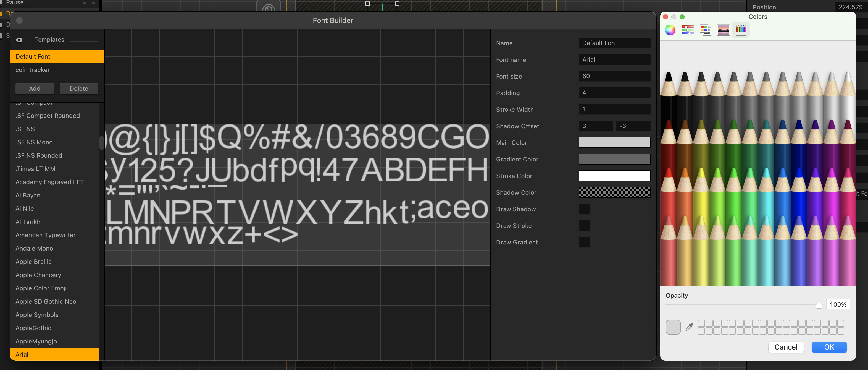Open the Main Color swatch
This screenshot has height=370, width=868.
click(615, 142)
